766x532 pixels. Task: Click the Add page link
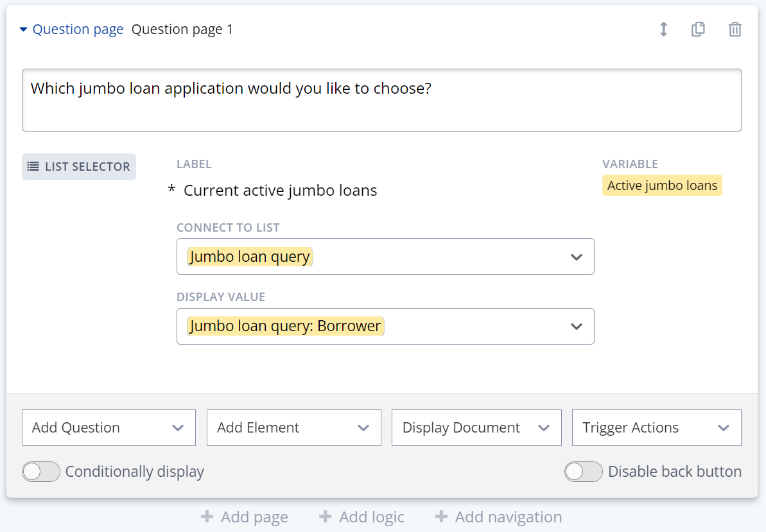pos(245,517)
